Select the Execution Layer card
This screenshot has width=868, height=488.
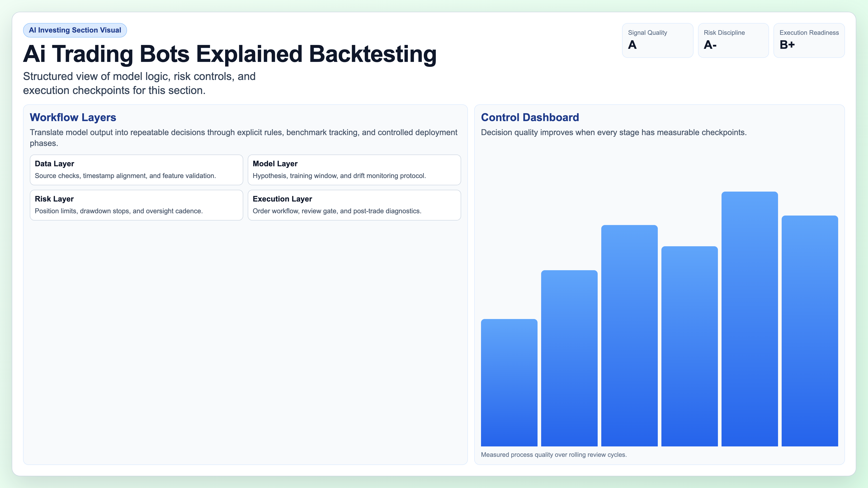click(354, 205)
